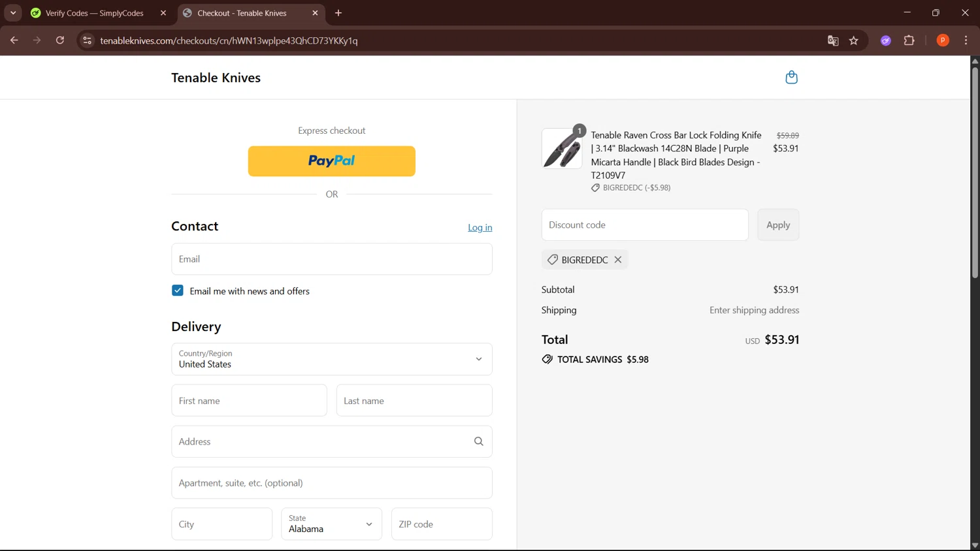Click the Subtotal $53.91 amount

click(786, 289)
